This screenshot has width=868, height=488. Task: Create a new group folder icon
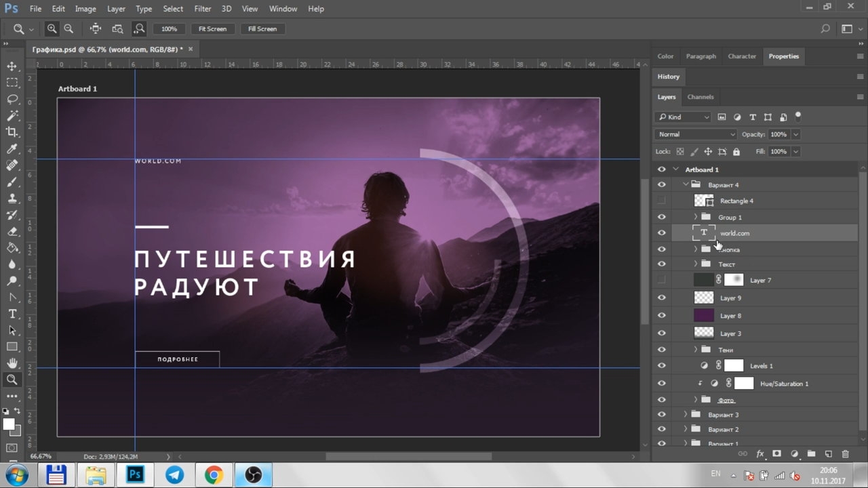[811, 453]
